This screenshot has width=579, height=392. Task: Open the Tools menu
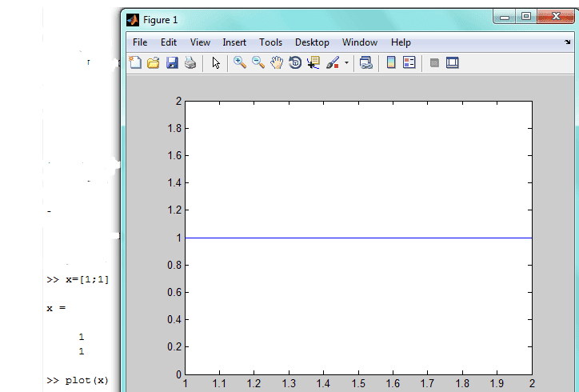click(x=270, y=42)
